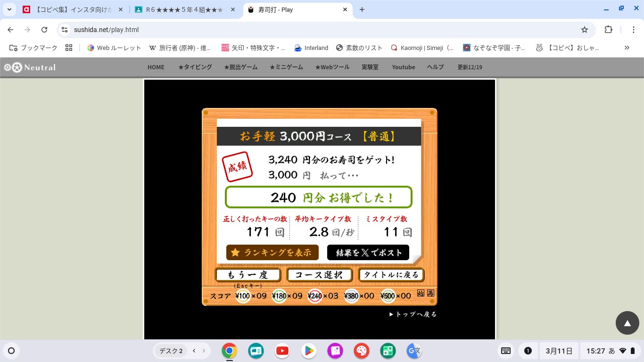Switch to next desk with arrow
The height and width of the screenshot is (362, 644).
pyautogui.click(x=204, y=351)
